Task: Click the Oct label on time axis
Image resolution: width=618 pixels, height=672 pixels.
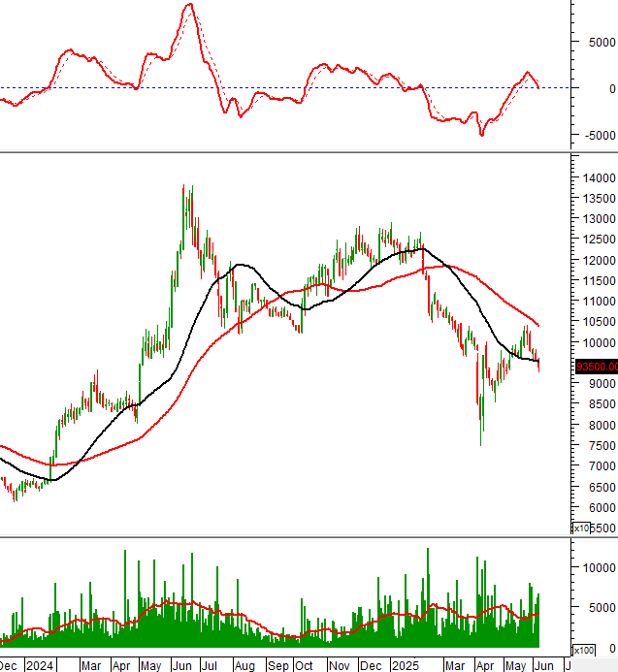Action: coord(305,665)
